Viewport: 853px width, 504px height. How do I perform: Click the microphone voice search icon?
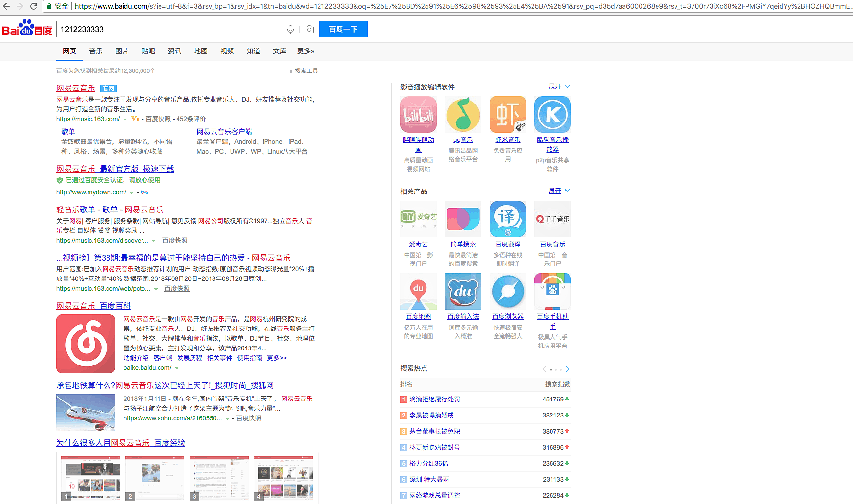point(290,30)
